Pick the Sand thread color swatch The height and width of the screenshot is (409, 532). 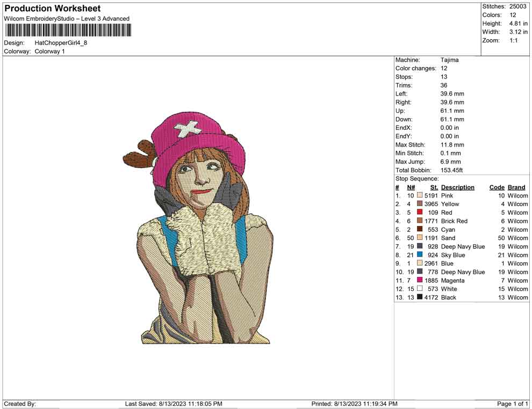click(x=420, y=238)
